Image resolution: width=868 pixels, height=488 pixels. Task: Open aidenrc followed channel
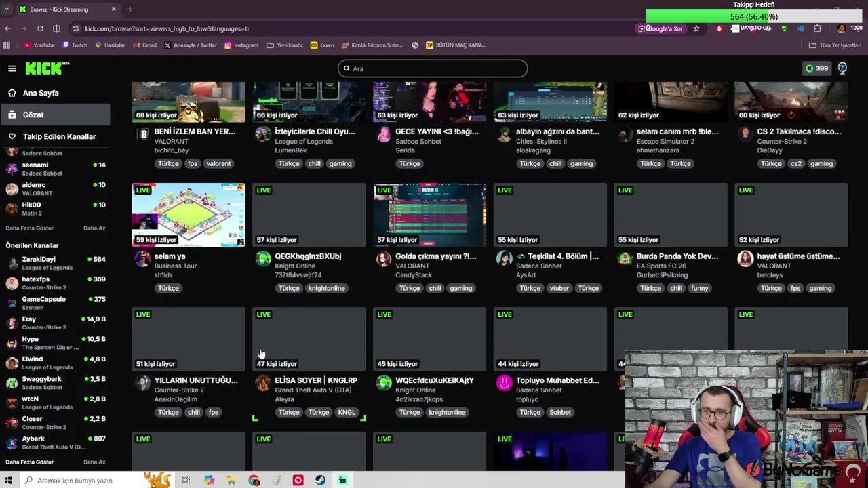coord(56,188)
